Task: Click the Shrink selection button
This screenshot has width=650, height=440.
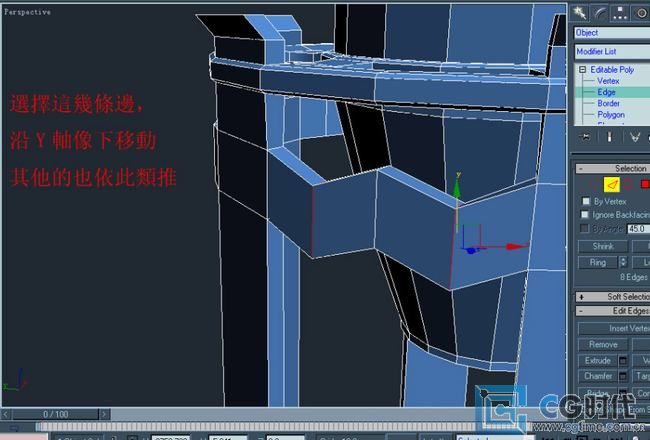Action: point(603,246)
